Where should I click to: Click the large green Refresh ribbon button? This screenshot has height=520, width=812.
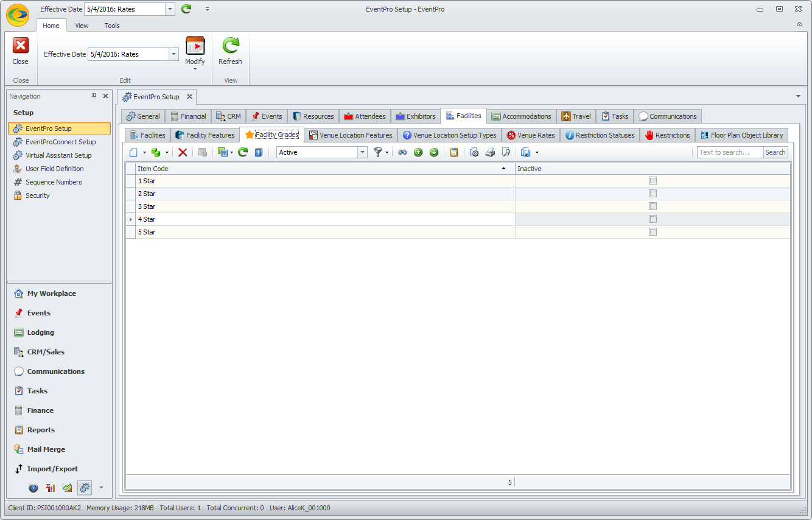(230, 51)
